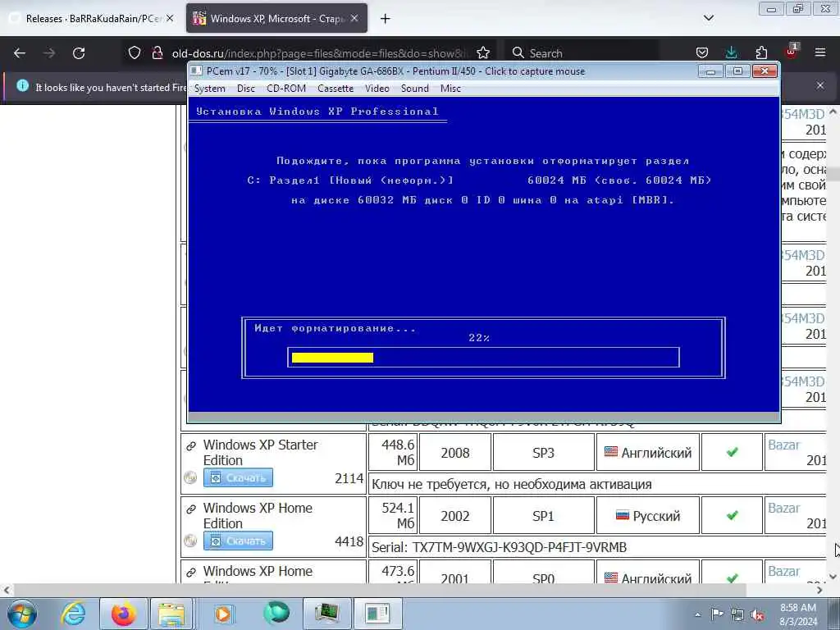840x630 pixels.
Task: Click the green checkmark in Home Edition SP1 row
Action: [x=733, y=515]
